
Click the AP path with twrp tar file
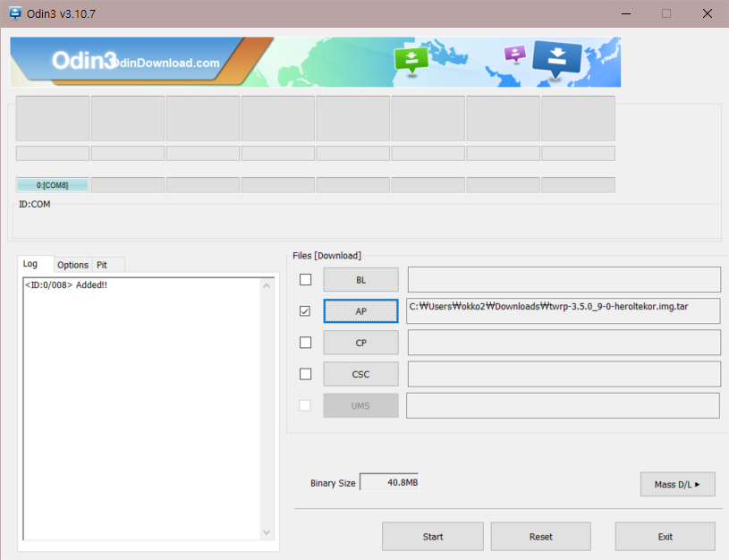[x=564, y=310]
